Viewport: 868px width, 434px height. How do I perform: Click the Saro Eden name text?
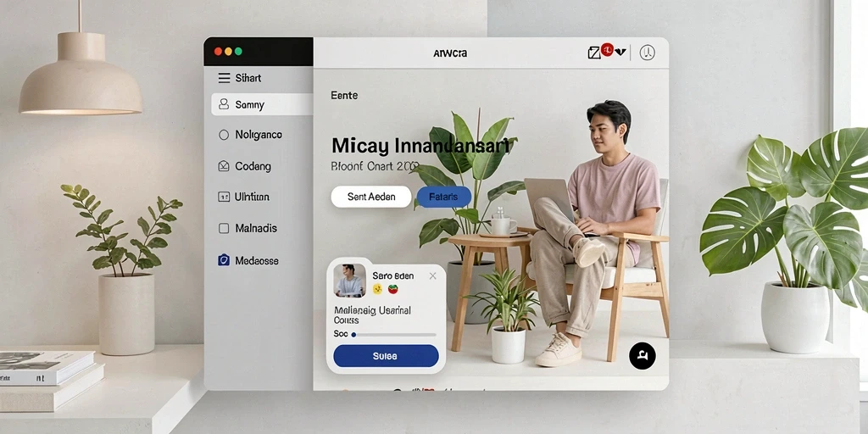click(x=393, y=275)
